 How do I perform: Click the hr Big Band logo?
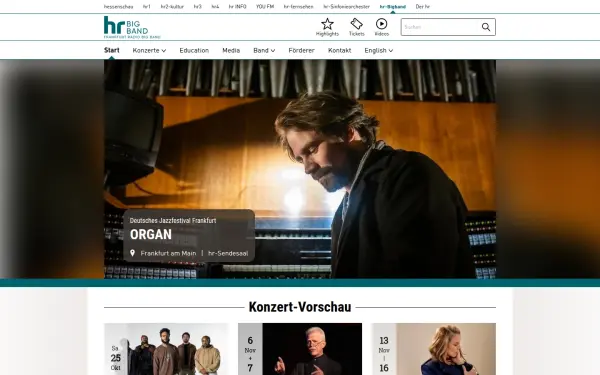pos(132,27)
